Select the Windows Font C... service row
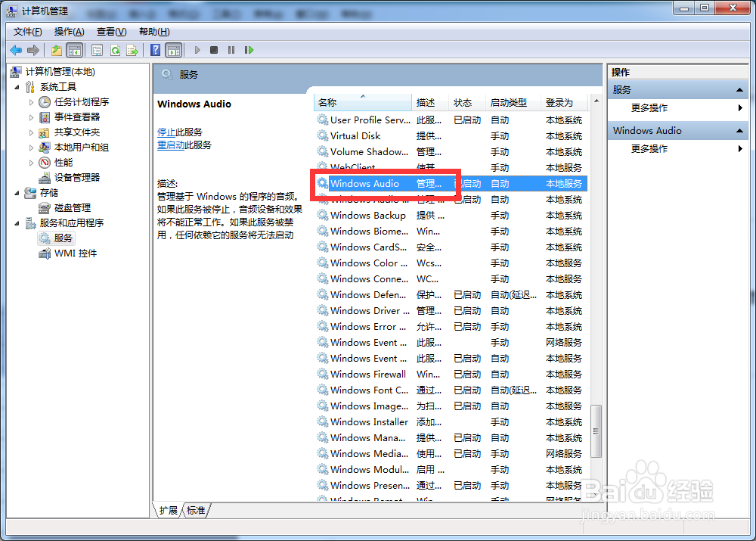756x541 pixels. pyautogui.click(x=451, y=390)
